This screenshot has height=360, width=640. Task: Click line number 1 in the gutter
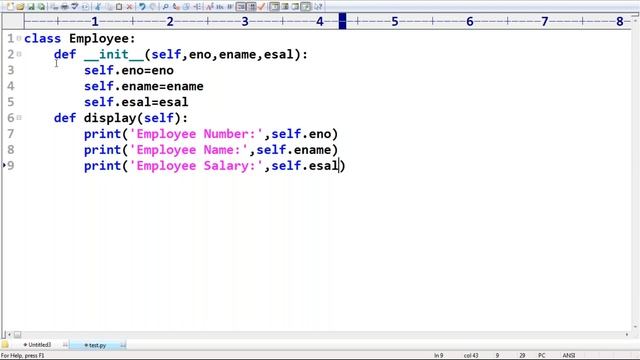[x=11, y=38]
